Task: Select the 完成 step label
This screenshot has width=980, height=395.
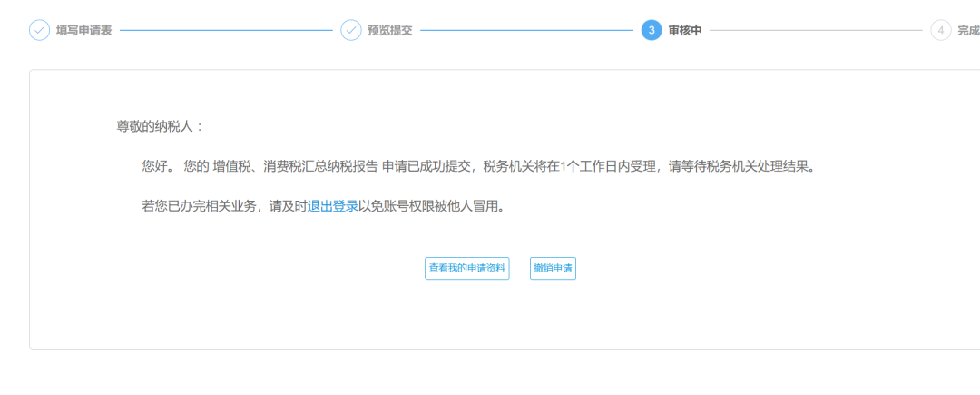Action: coord(969,30)
